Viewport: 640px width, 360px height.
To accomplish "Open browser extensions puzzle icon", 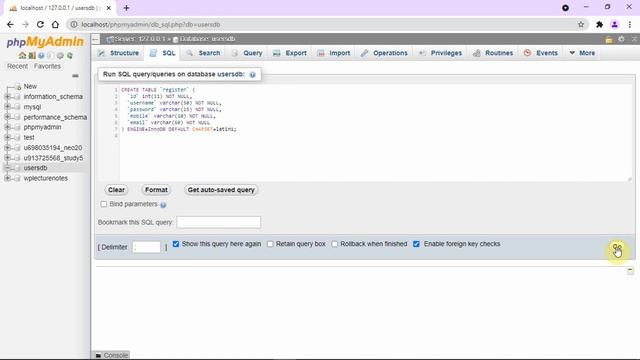I will coord(599,24).
